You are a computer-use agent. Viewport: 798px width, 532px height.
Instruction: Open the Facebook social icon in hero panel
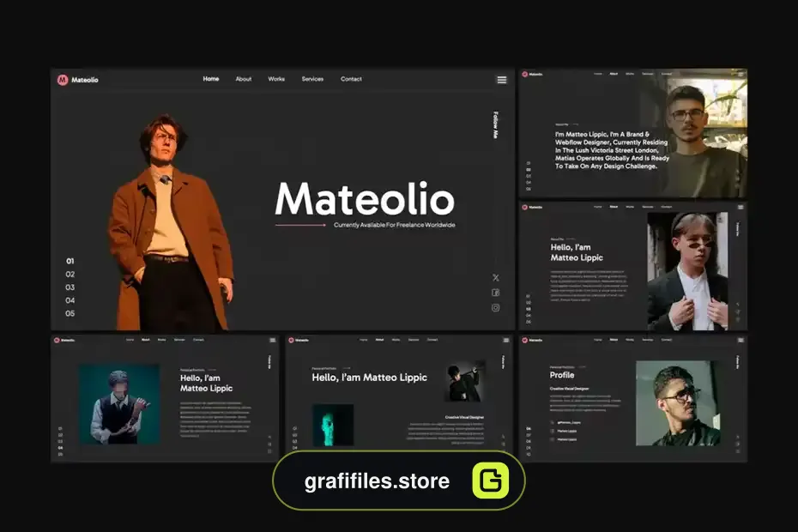pos(496,293)
